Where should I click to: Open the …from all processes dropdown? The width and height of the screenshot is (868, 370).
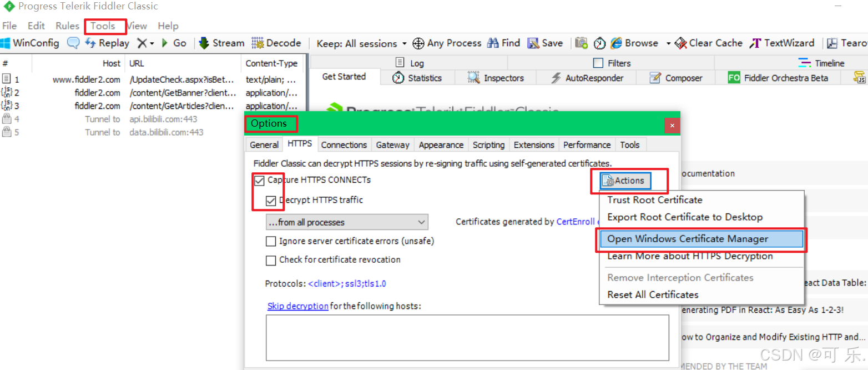pyautogui.click(x=347, y=222)
